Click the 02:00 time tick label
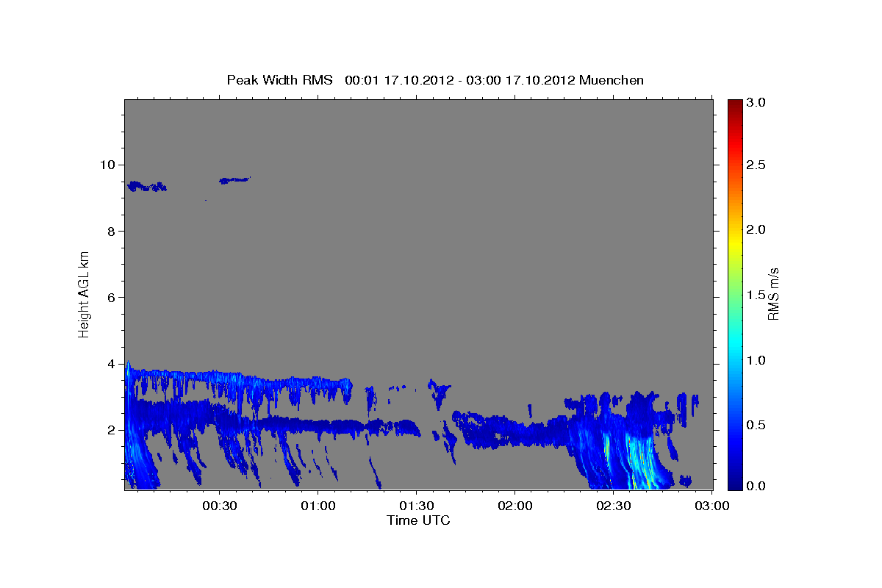 click(514, 506)
